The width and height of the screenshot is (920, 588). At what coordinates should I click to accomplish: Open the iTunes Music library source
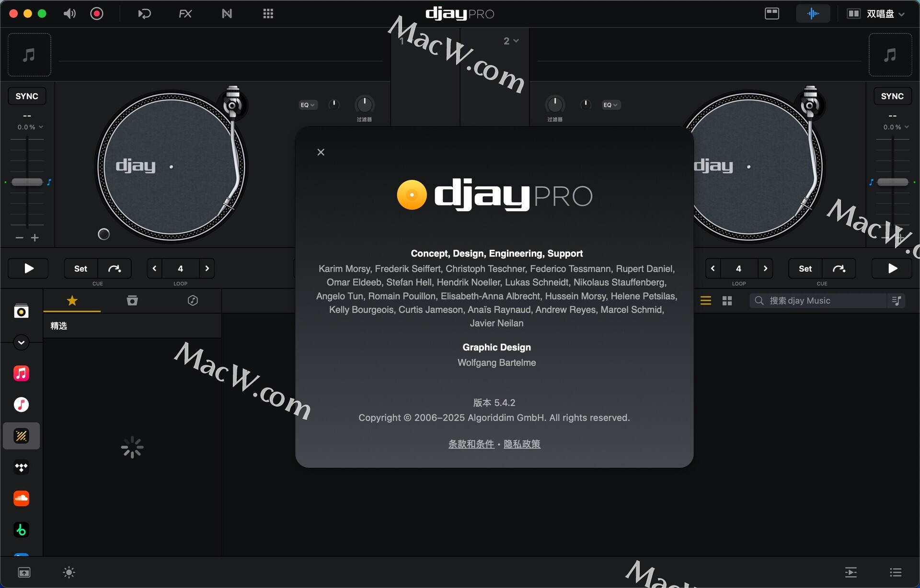21,405
